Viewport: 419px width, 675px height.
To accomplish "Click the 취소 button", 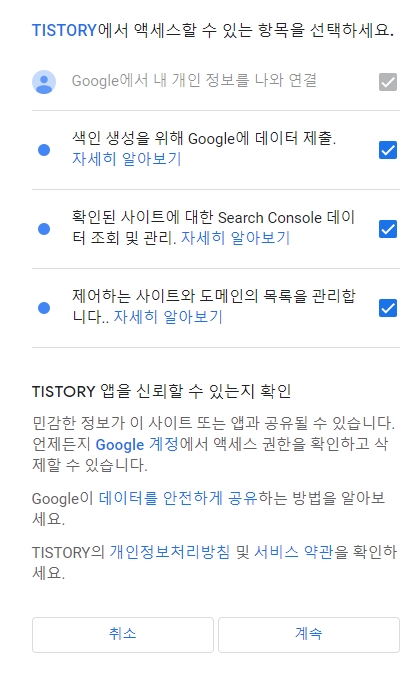I will pos(123,635).
